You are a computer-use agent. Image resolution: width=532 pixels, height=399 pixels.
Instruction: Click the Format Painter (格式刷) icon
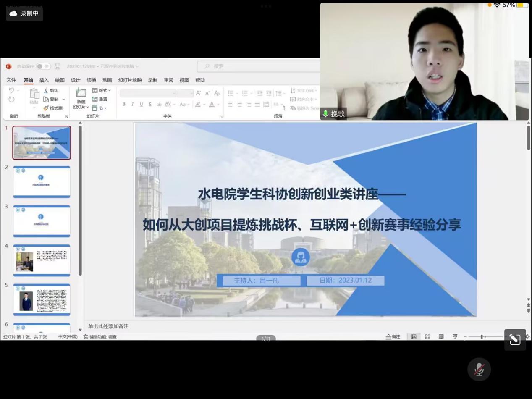coord(46,108)
